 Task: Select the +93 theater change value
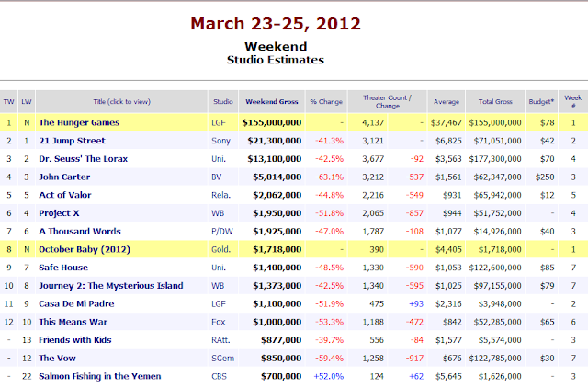click(416, 304)
